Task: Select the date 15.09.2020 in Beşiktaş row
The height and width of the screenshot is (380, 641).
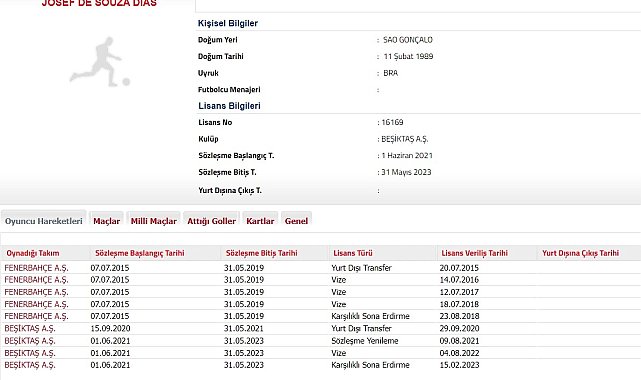Action: point(110,329)
